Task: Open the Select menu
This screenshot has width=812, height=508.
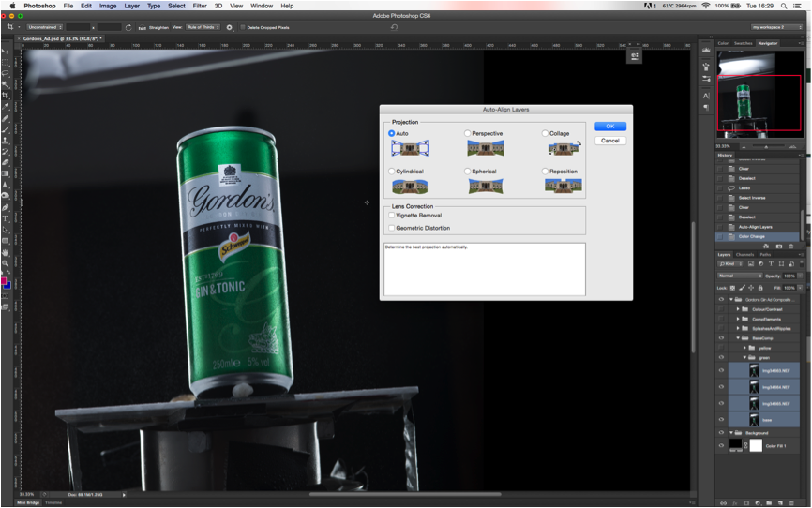Action: (x=176, y=6)
